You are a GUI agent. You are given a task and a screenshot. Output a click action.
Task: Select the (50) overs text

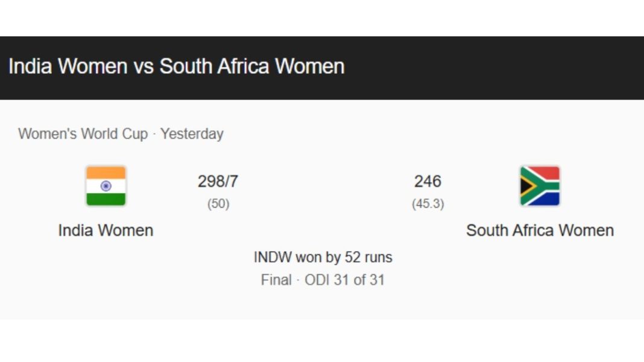pyautogui.click(x=218, y=204)
